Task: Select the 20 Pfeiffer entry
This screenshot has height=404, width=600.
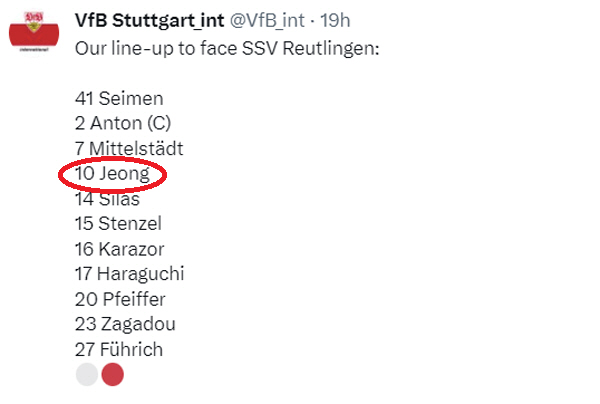Action: tap(120, 299)
